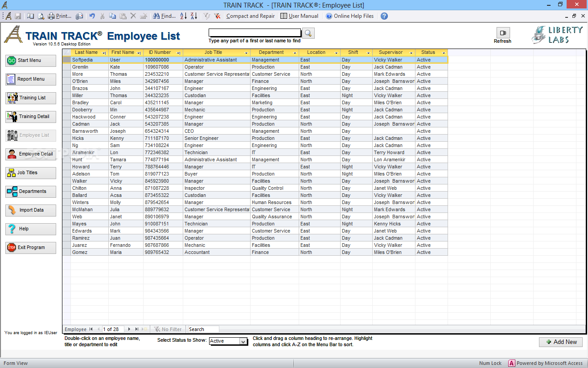Expand the Location column dropdown arrow
Viewport: 588px width, 368px height.
tap(336, 53)
